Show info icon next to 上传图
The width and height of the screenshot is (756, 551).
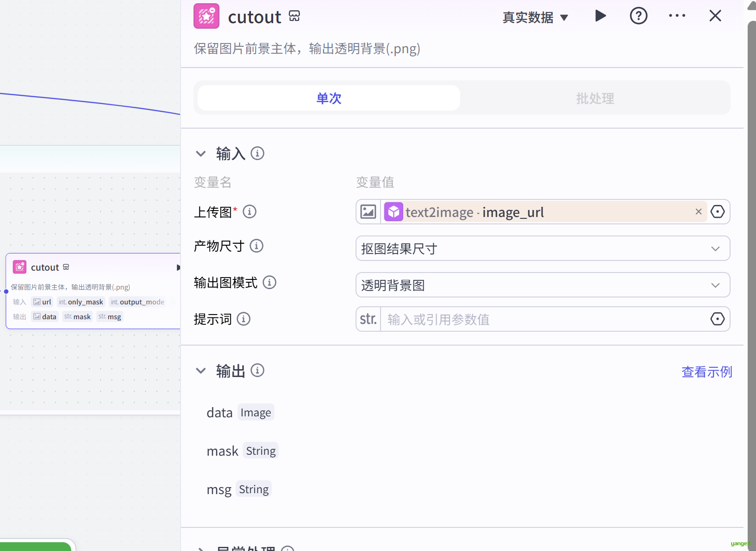click(x=250, y=212)
